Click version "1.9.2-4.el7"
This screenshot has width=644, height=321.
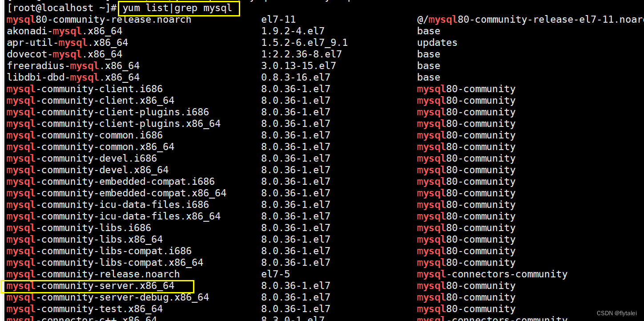(293, 31)
